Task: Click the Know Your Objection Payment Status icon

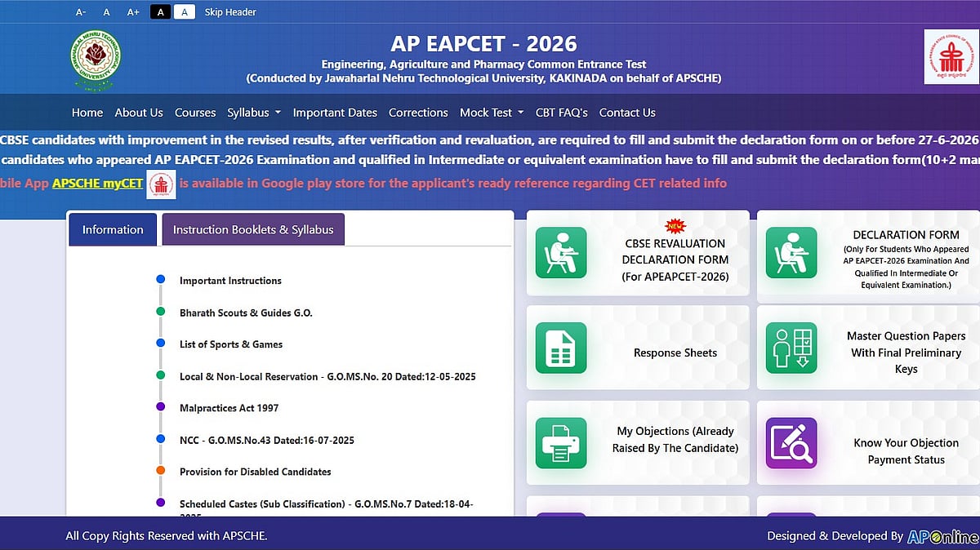Action: (x=791, y=443)
